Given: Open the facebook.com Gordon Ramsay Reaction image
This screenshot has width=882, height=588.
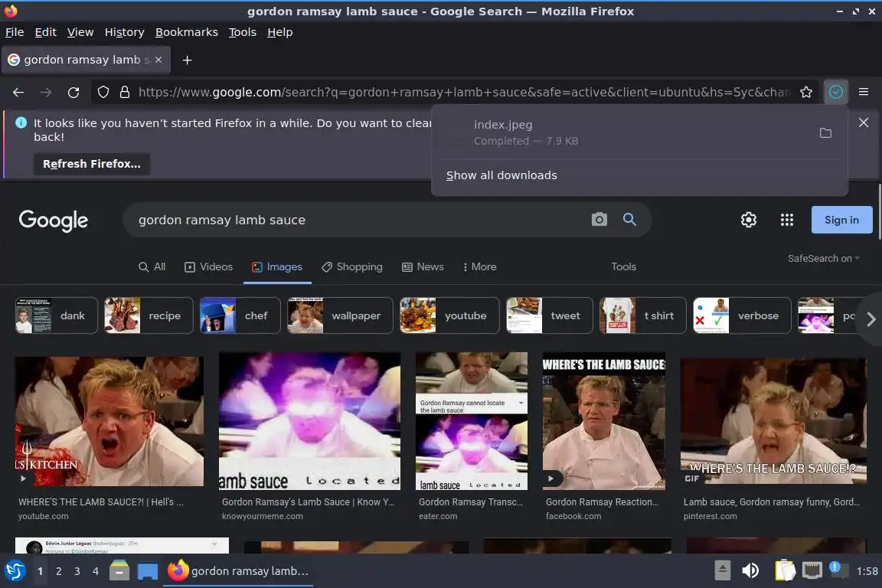Looking at the screenshot, I should tap(603, 421).
